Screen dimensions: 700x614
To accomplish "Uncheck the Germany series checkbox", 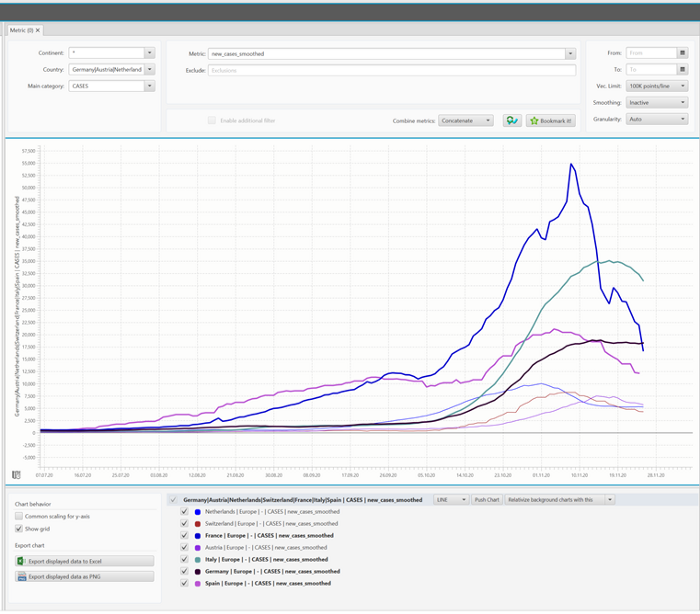I will (x=184, y=571).
